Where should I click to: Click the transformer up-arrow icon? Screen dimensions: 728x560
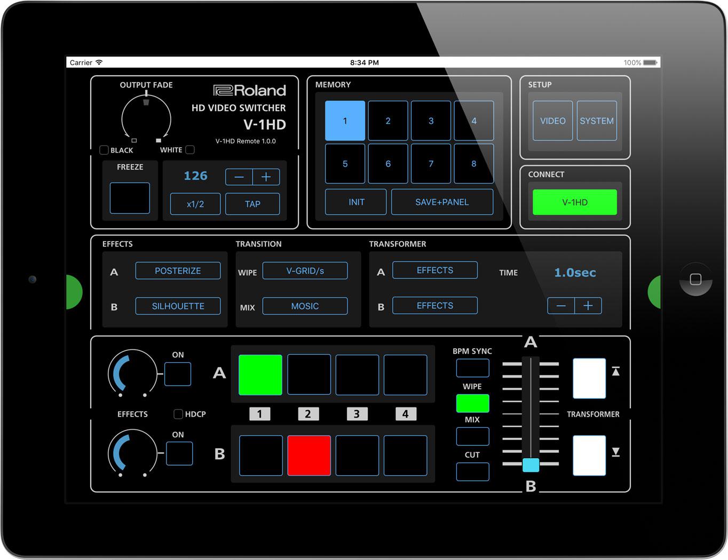(x=616, y=371)
